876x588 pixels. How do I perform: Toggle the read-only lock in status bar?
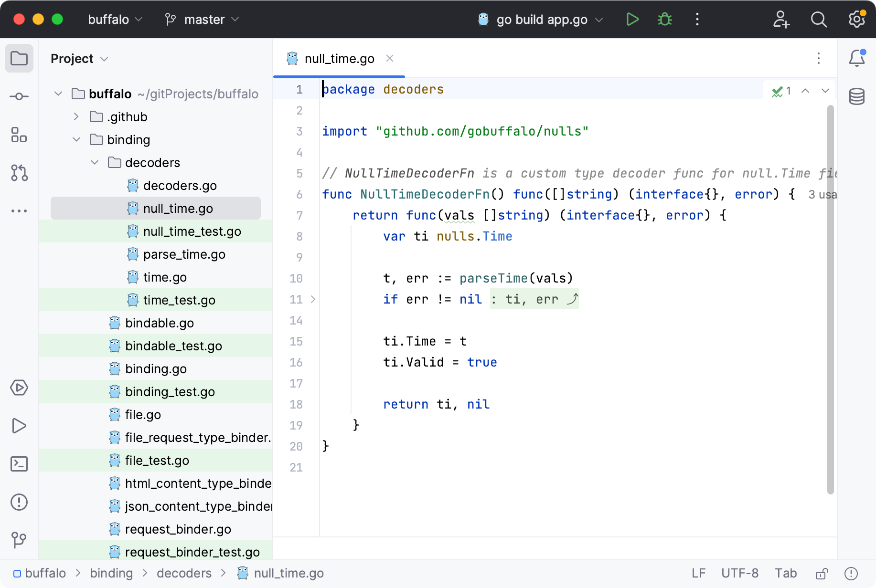822,573
